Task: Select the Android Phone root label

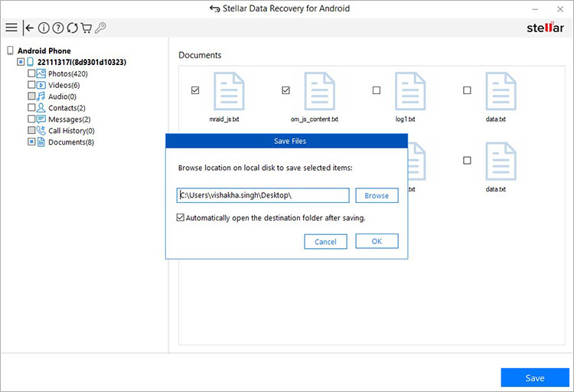Action: pyautogui.click(x=44, y=51)
